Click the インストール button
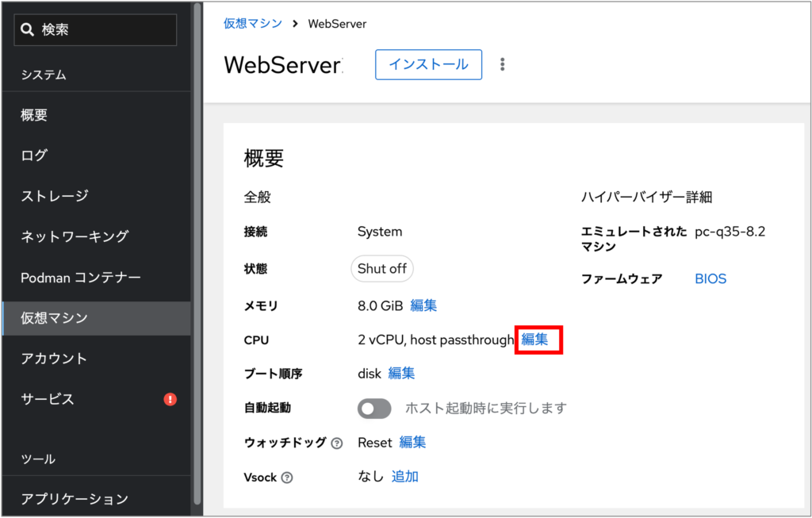This screenshot has height=518, width=812. 428,64
